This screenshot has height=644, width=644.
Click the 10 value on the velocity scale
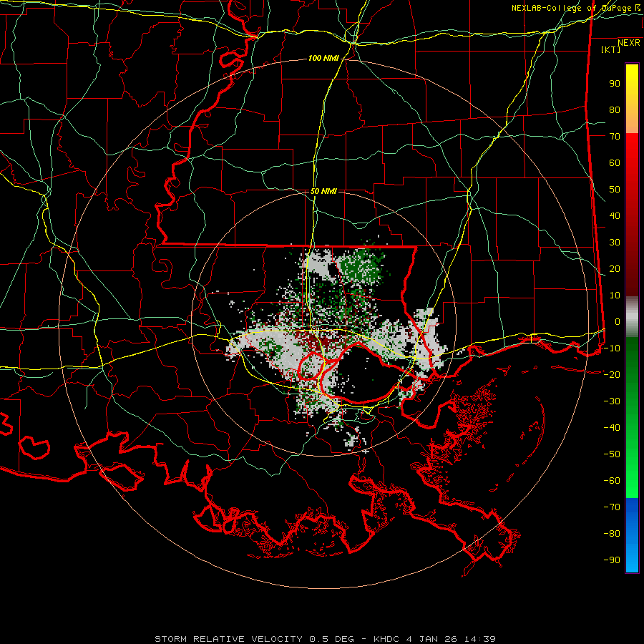(615, 296)
